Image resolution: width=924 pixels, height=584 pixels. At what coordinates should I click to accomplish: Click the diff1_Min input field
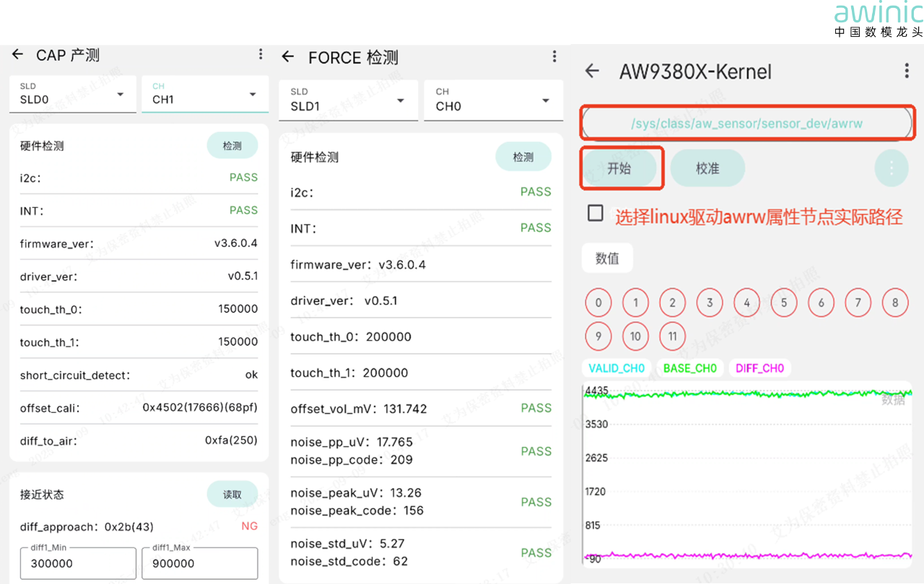click(x=78, y=563)
